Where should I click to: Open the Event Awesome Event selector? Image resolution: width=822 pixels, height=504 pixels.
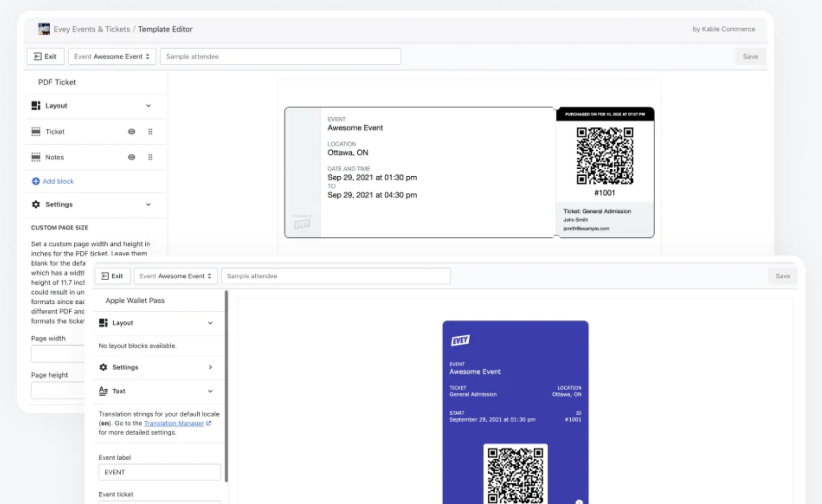click(x=111, y=56)
